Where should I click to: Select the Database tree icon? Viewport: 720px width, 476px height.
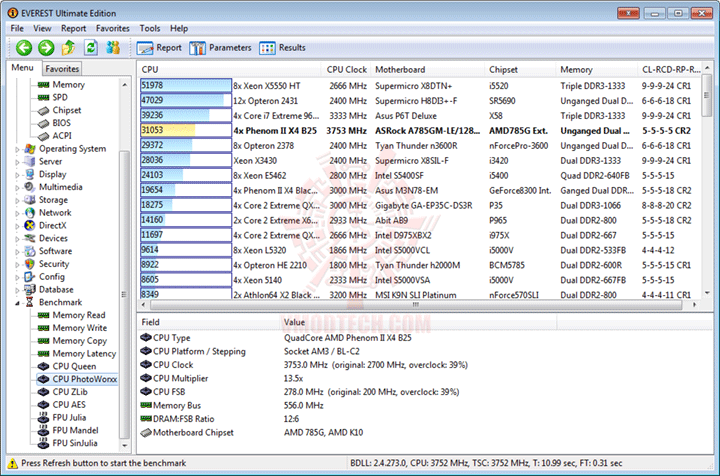coord(30,290)
